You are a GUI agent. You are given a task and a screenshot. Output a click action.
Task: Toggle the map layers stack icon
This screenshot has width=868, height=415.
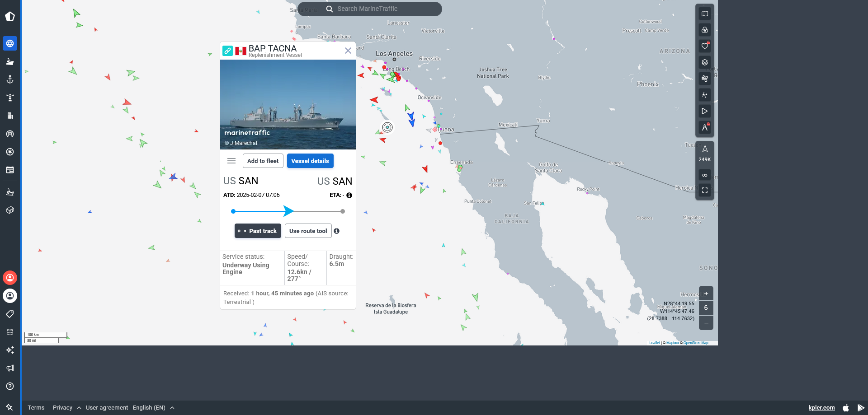[705, 62]
